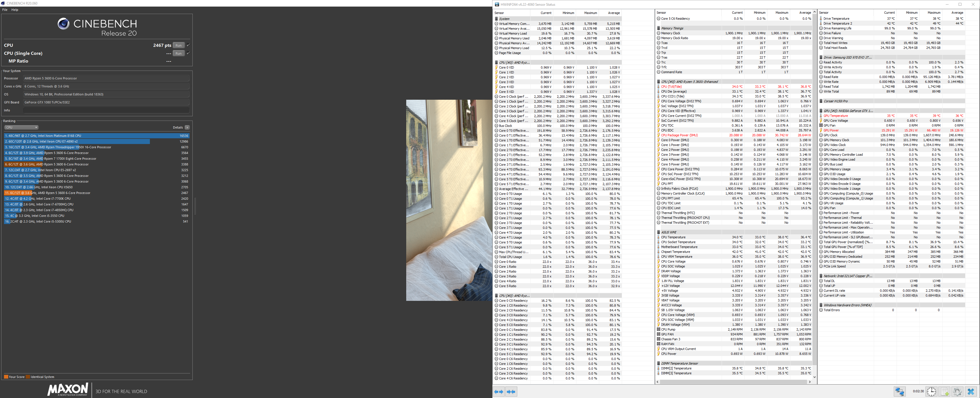The width and height of the screenshot is (980, 398).
Task: Click the Cinebench logo sphere icon
Action: click(63, 24)
